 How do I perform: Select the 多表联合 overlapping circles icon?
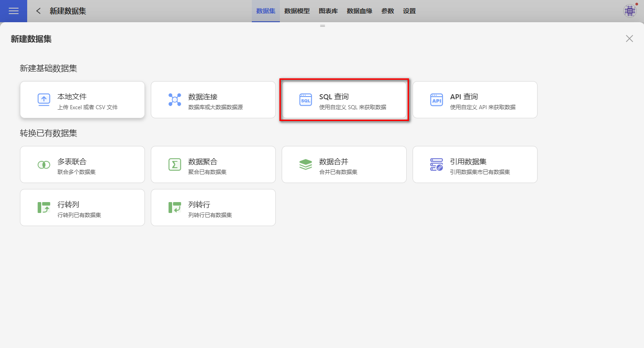tap(44, 164)
